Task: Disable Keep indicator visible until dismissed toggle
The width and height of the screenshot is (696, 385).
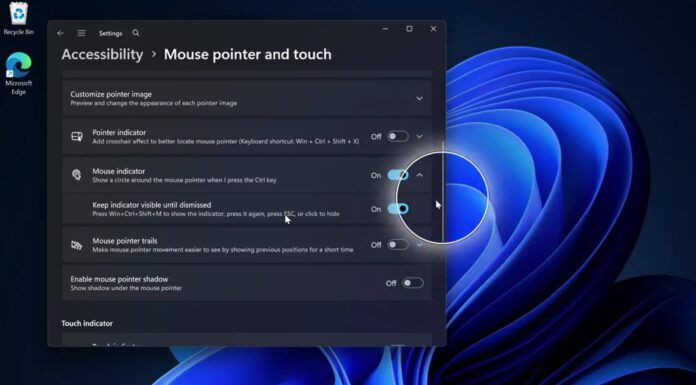Action: [398, 209]
